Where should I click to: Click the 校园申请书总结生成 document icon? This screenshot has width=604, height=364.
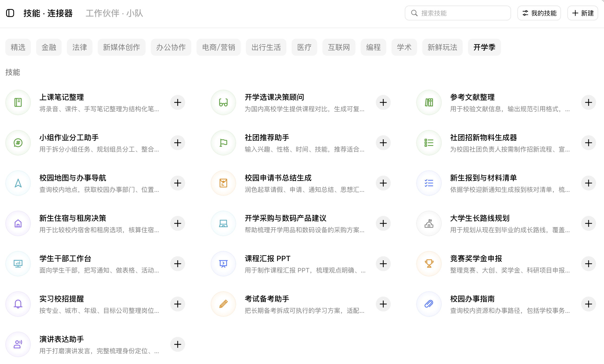[223, 183]
